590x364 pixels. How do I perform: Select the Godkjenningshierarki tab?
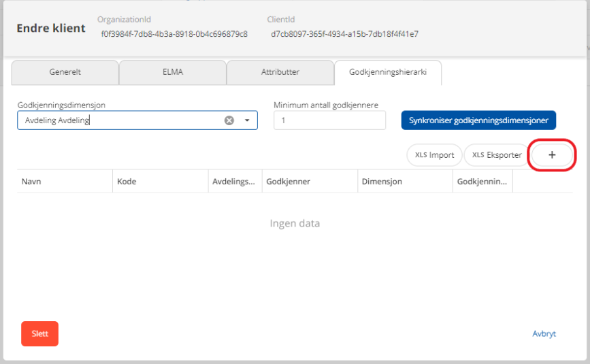[388, 72]
